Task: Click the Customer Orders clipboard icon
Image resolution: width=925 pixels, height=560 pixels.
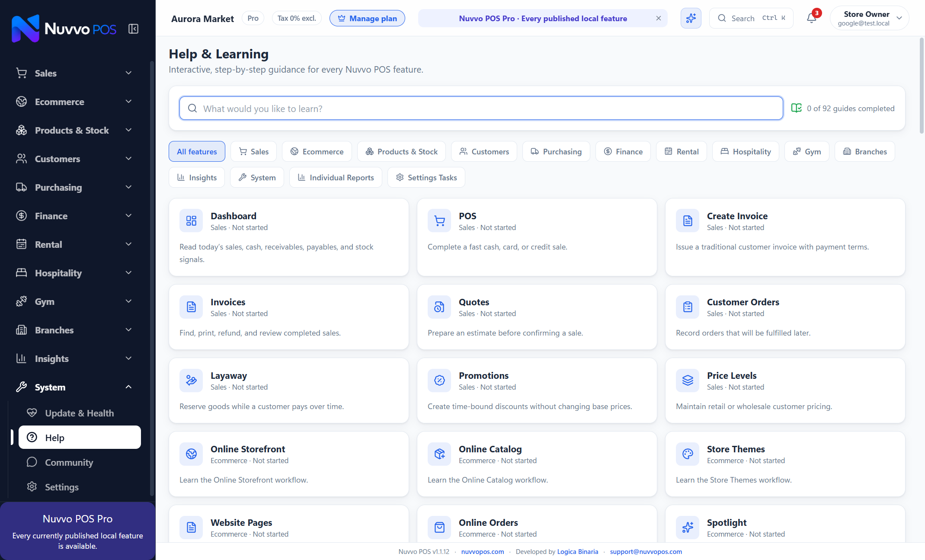Action: tap(688, 307)
